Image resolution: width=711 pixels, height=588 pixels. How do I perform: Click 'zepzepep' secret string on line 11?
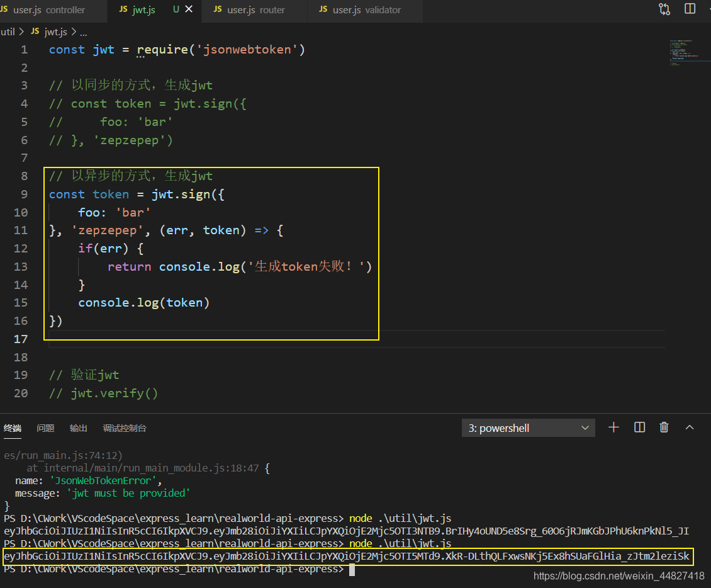[108, 230]
